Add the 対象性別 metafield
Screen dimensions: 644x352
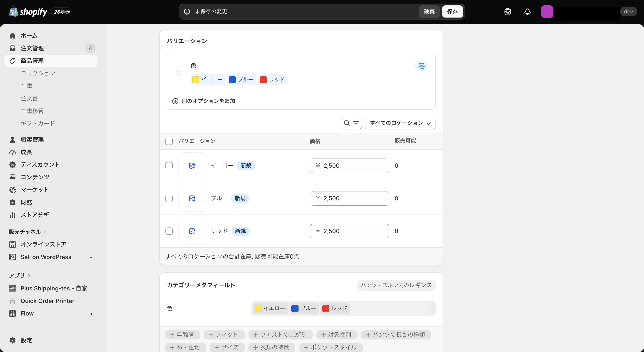coord(337,335)
